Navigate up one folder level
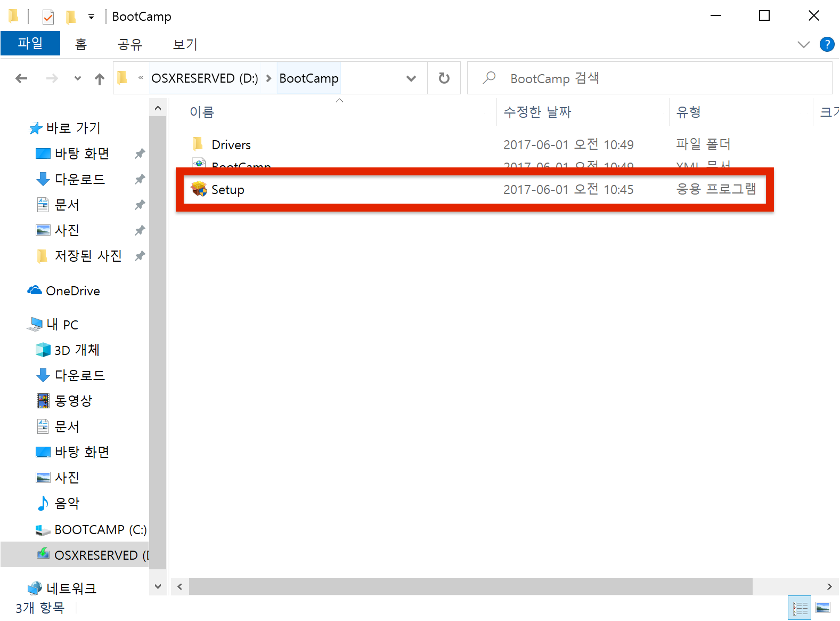The width and height of the screenshot is (840, 621). tap(100, 79)
